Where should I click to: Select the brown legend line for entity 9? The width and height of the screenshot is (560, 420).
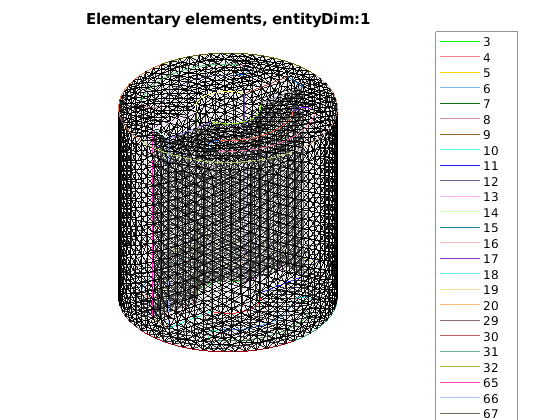pyautogui.click(x=460, y=135)
